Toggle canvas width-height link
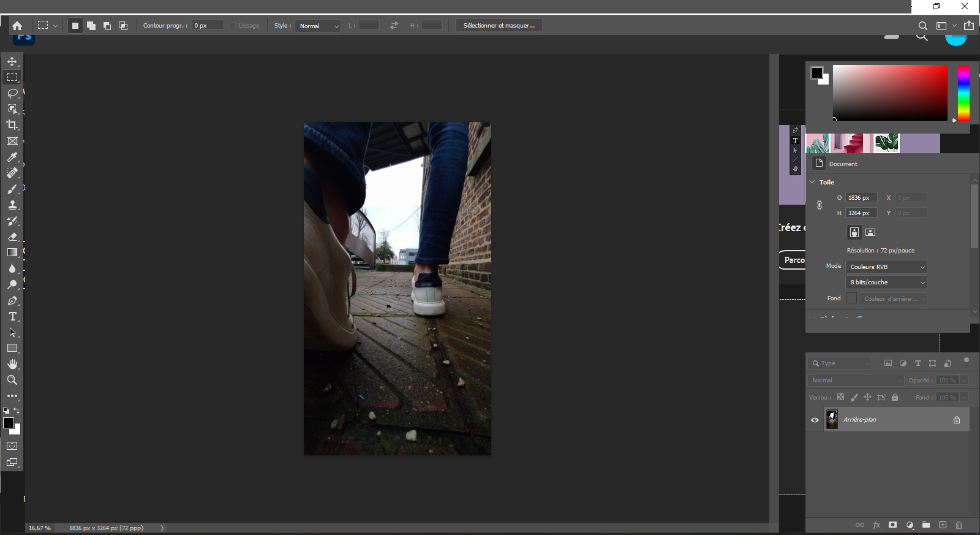980x535 pixels. 820,205
